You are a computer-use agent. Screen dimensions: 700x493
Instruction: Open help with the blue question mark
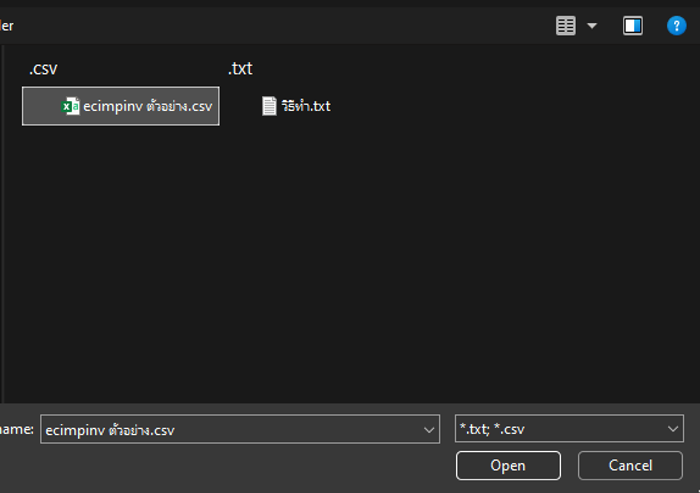676,26
